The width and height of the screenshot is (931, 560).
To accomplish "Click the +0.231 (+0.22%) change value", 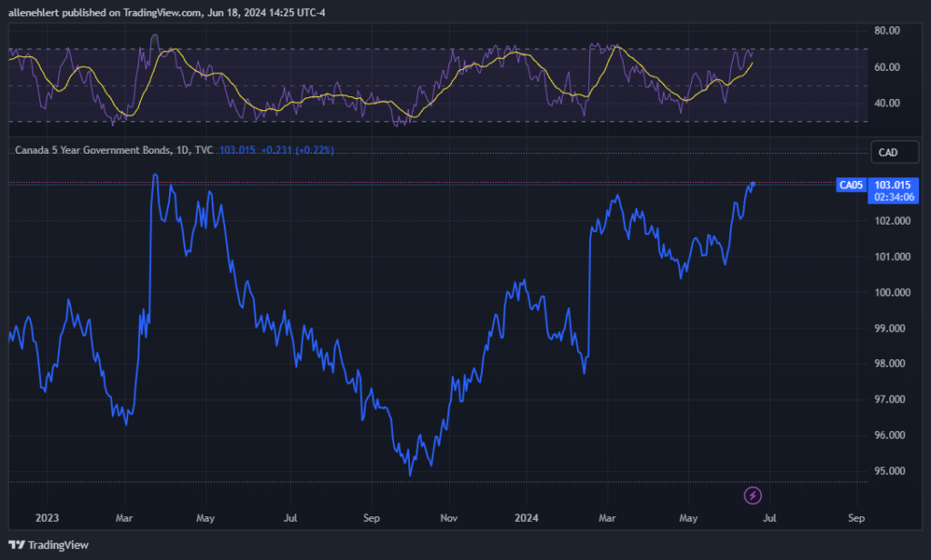I will click(297, 150).
